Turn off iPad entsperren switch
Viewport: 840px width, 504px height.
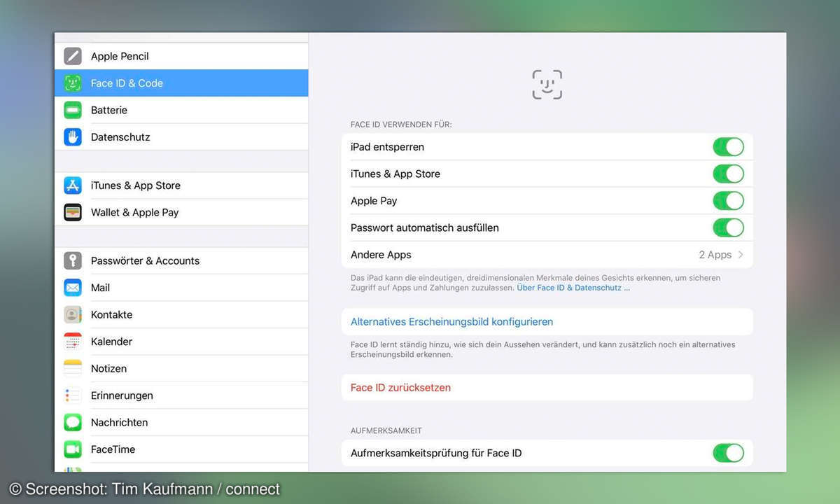click(x=728, y=147)
